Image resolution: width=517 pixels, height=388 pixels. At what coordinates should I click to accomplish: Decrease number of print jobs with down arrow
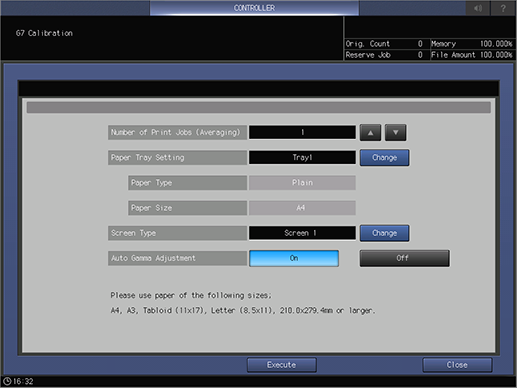tap(396, 133)
